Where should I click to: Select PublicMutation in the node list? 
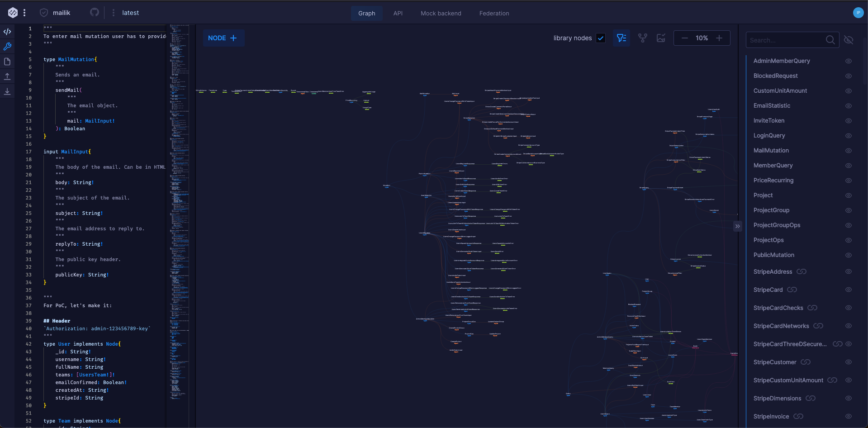(773, 255)
